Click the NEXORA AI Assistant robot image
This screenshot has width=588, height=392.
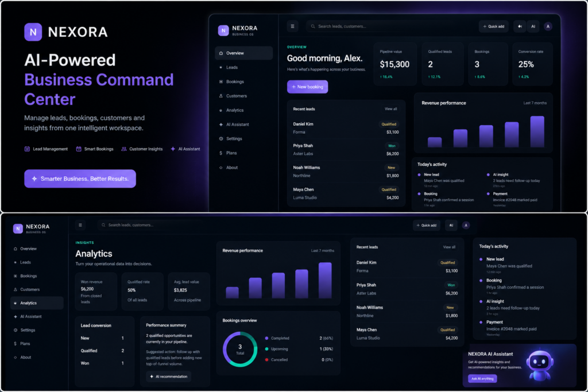pos(540,365)
